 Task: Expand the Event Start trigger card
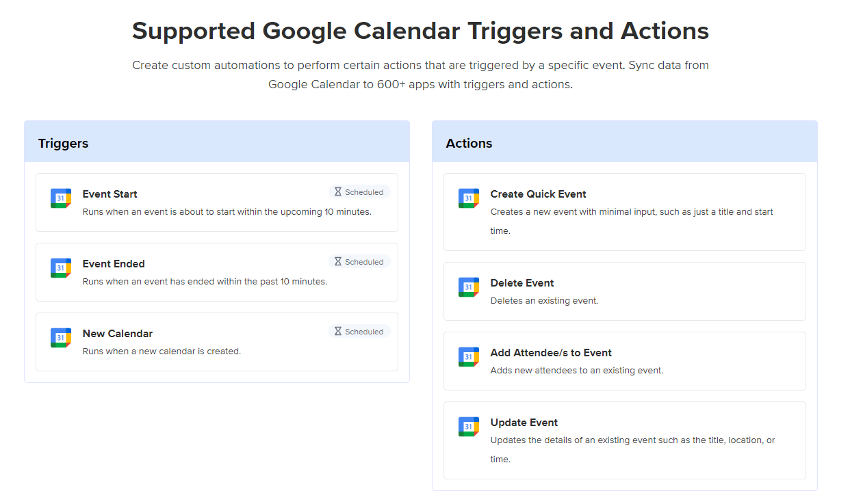[x=217, y=202]
